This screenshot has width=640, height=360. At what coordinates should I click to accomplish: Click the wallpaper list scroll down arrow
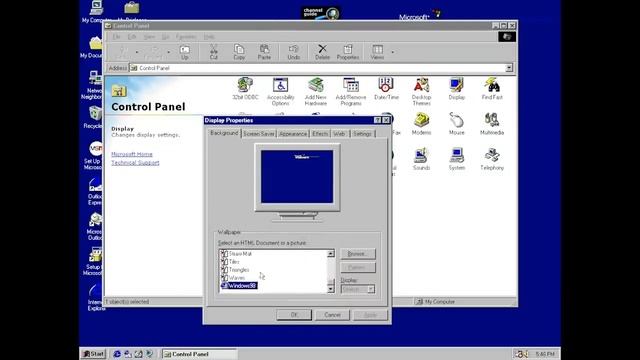(331, 289)
